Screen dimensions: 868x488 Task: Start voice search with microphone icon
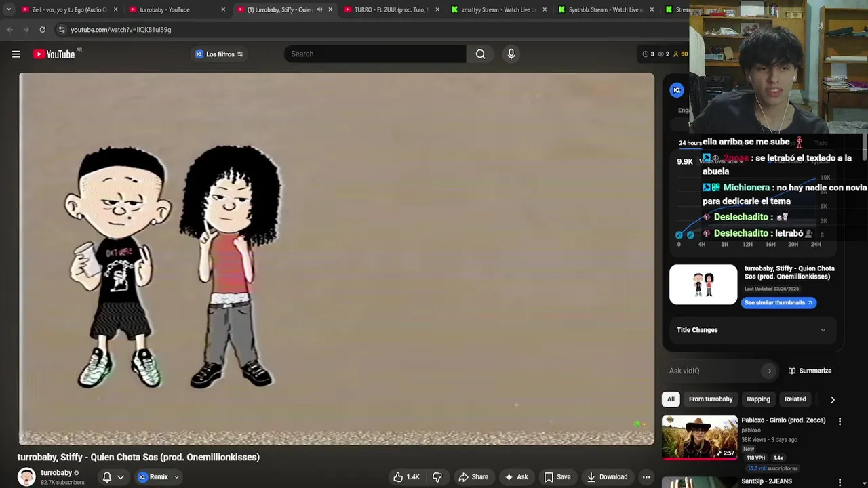[x=511, y=54]
